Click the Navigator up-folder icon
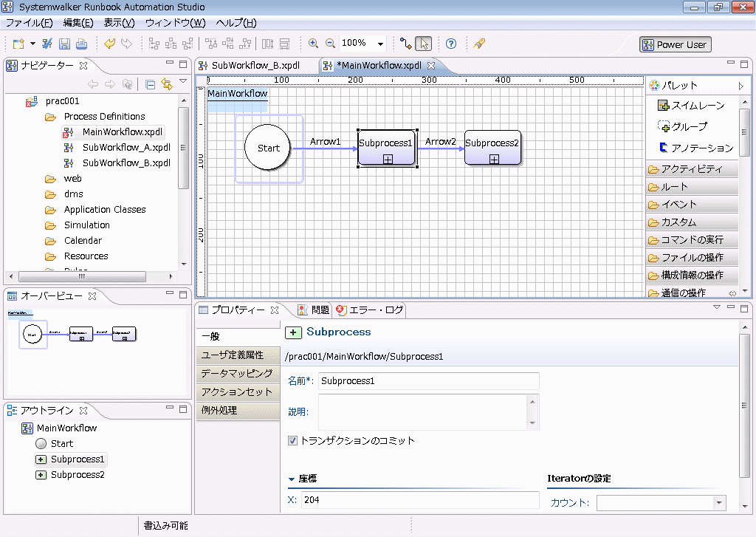Viewport: 756px width, 537px height. click(x=127, y=84)
